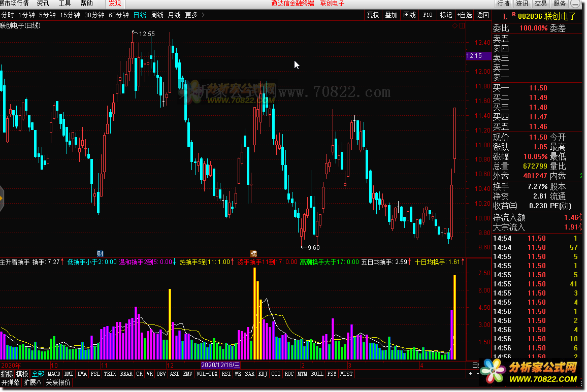Screen dimensions: 587x392
Task: Click the 返回 back button
Action: pyautogui.click(x=482, y=15)
